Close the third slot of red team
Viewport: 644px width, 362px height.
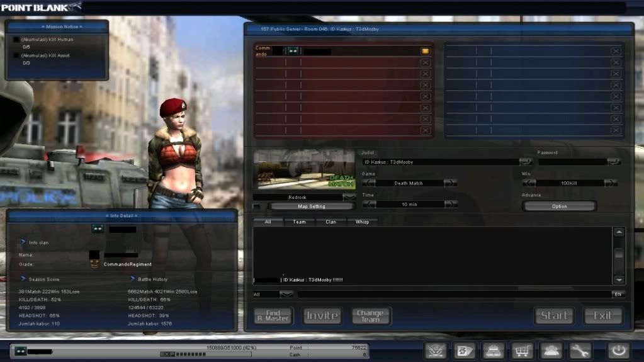(425, 74)
